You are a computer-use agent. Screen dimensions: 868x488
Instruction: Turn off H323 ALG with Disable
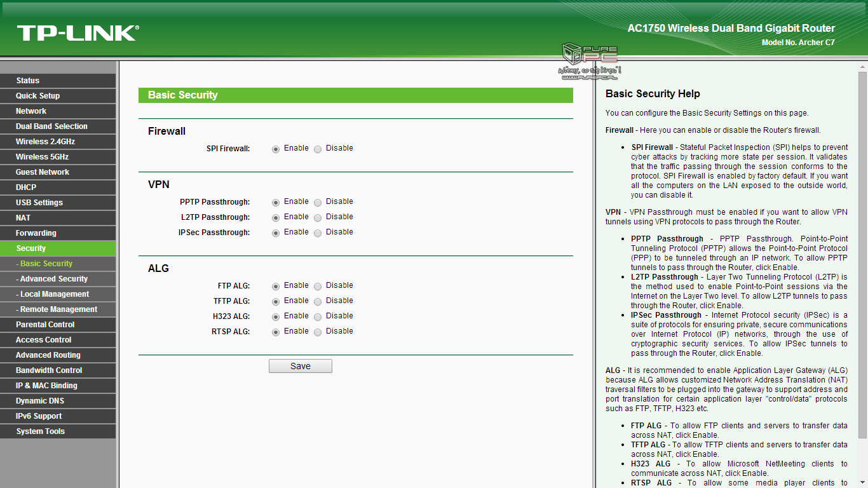[318, 317]
